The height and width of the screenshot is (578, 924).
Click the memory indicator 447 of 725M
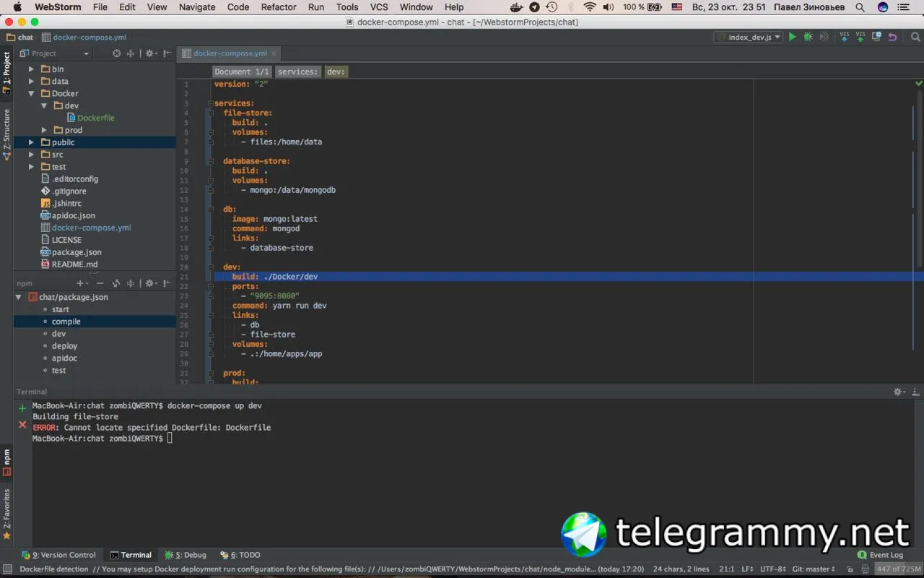pyautogui.click(x=897, y=569)
